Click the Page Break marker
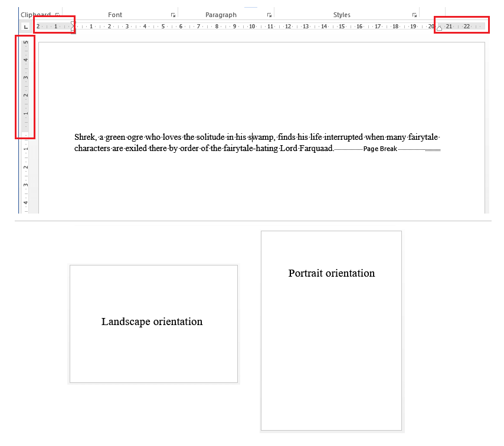The height and width of the screenshot is (446, 504). (379, 148)
